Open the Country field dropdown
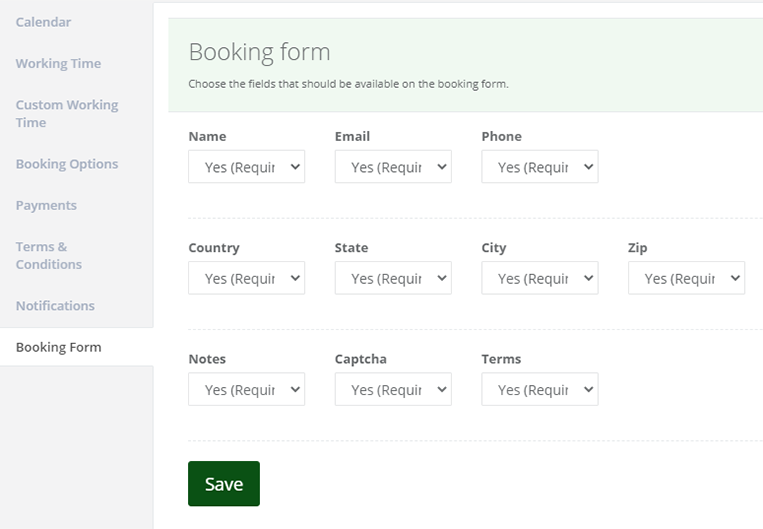 246,278
